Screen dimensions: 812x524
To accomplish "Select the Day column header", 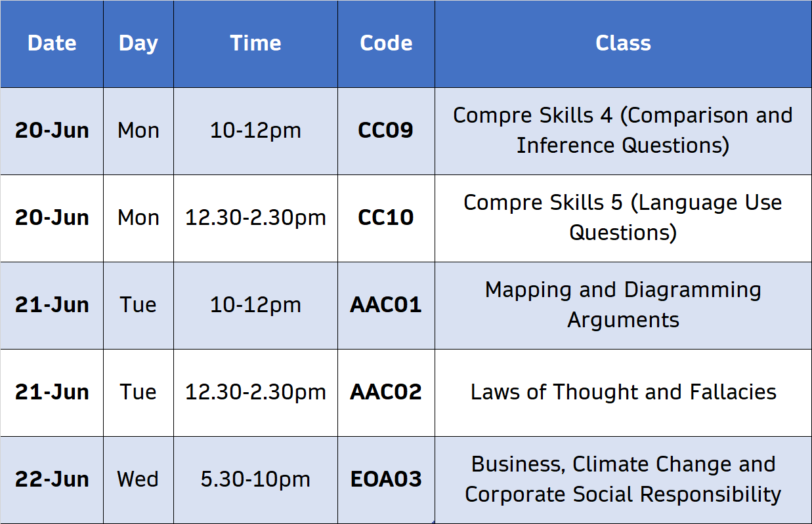I will click(139, 43).
